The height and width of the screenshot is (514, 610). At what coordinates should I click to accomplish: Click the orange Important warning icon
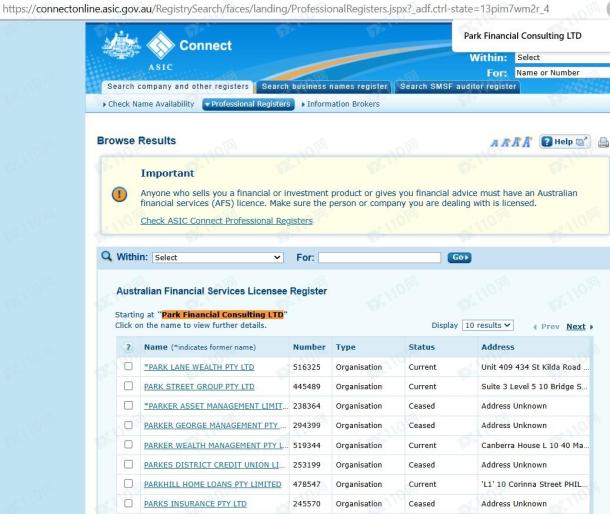(x=119, y=194)
